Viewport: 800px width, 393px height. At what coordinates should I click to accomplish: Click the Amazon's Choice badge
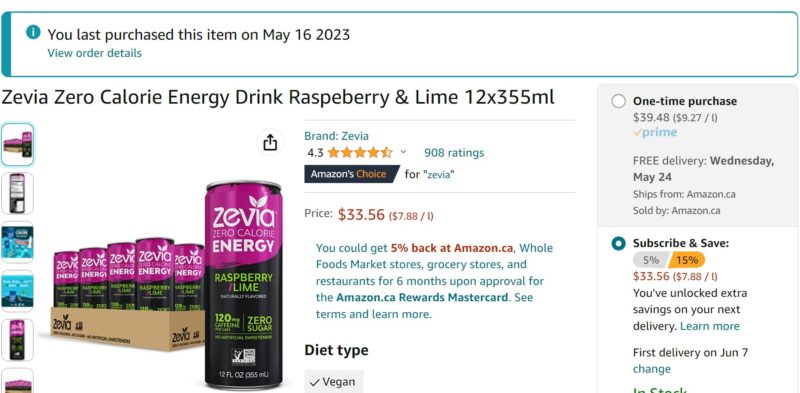click(x=352, y=174)
